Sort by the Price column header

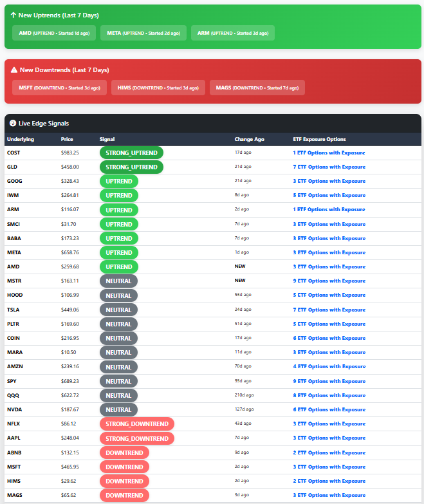pos(67,139)
